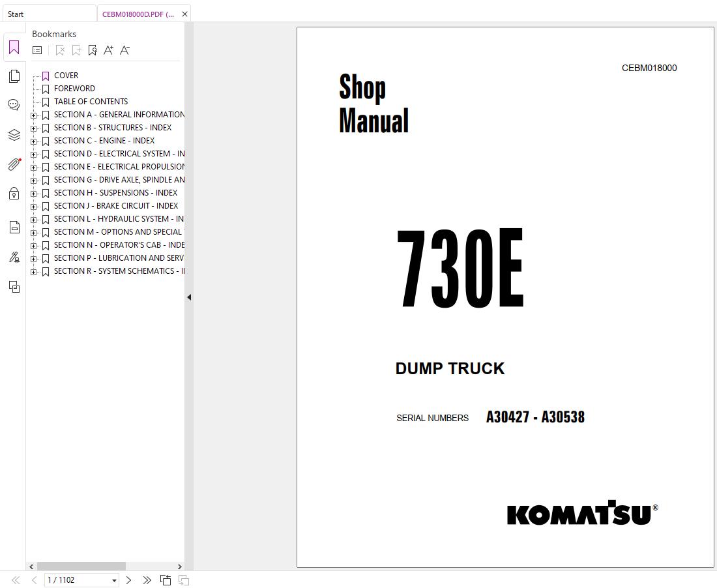The image size is (717, 588).
Task: Open the page number dropdown arrow
Action: pos(114,581)
